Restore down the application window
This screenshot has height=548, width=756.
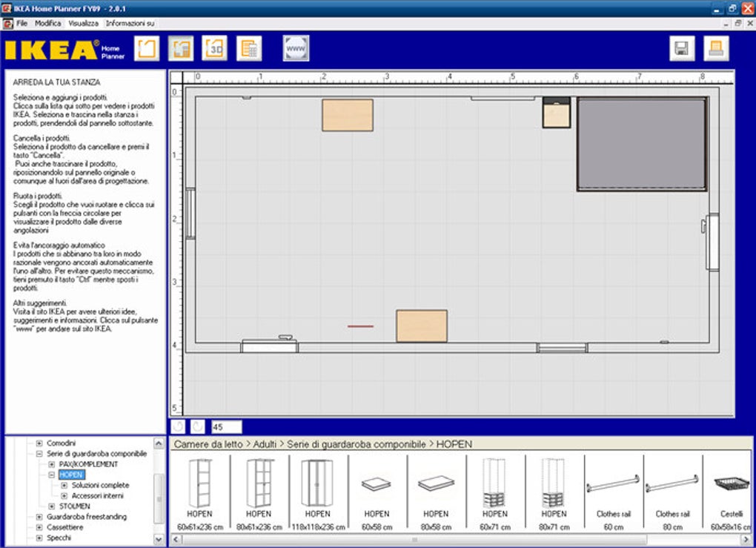click(x=732, y=9)
